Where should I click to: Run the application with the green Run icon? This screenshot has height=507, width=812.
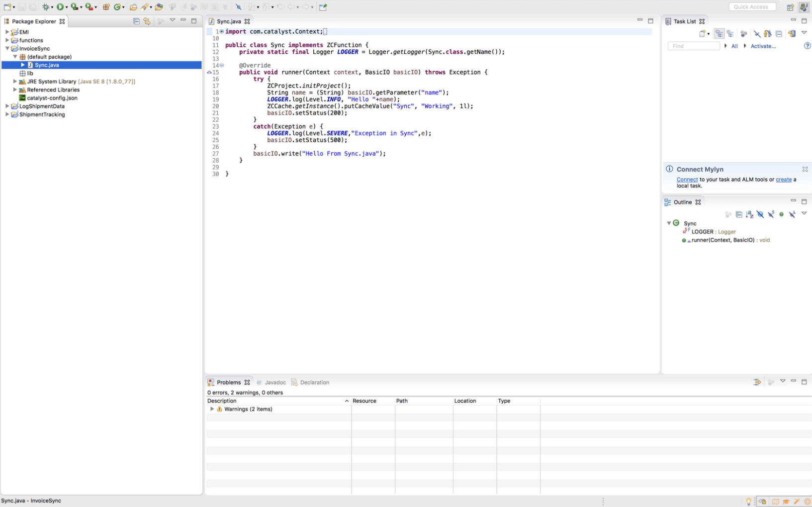(x=61, y=7)
